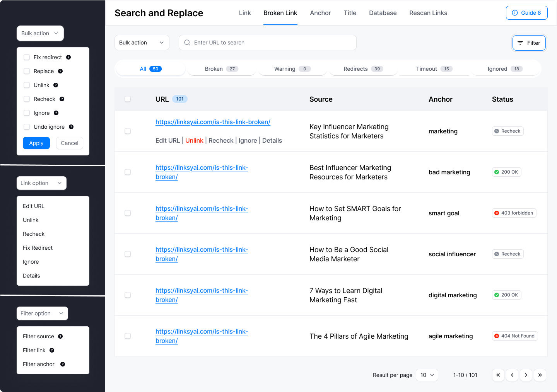This screenshot has height=392, width=557.
Task: Click the help icon beside Undo ignore
Action: 71,127
